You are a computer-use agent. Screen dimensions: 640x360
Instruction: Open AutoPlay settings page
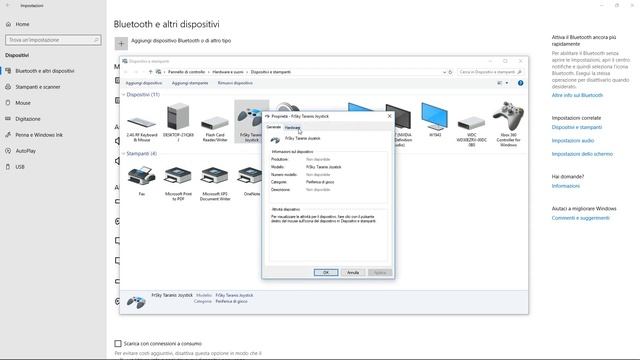(x=25, y=151)
